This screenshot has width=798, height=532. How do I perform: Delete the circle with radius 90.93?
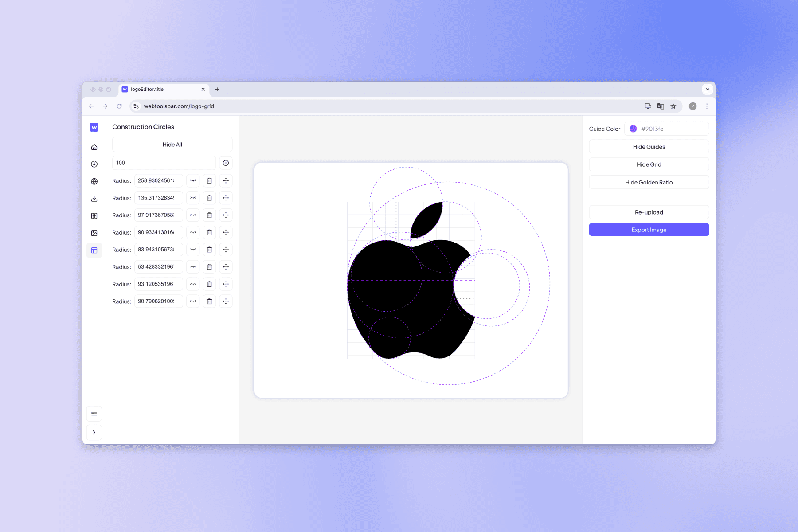coord(209,232)
